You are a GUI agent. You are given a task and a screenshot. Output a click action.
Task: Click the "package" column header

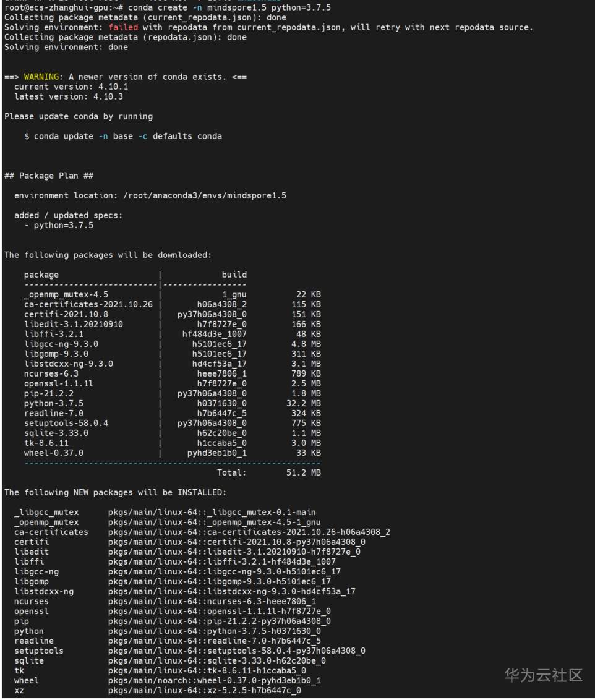41,275
